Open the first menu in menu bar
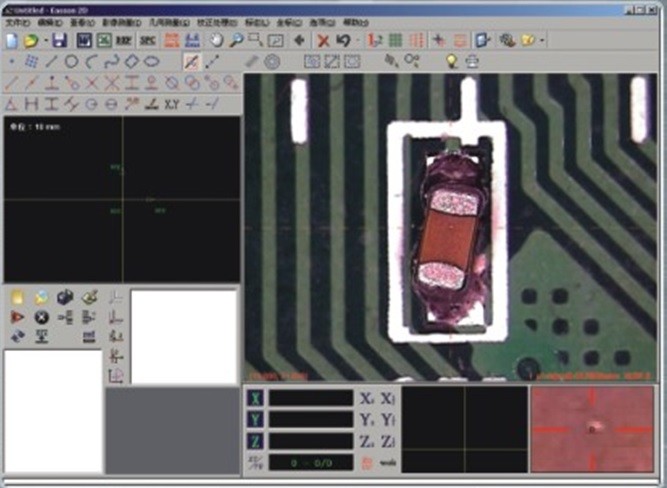Screen dimensions: 667x488 [17, 21]
